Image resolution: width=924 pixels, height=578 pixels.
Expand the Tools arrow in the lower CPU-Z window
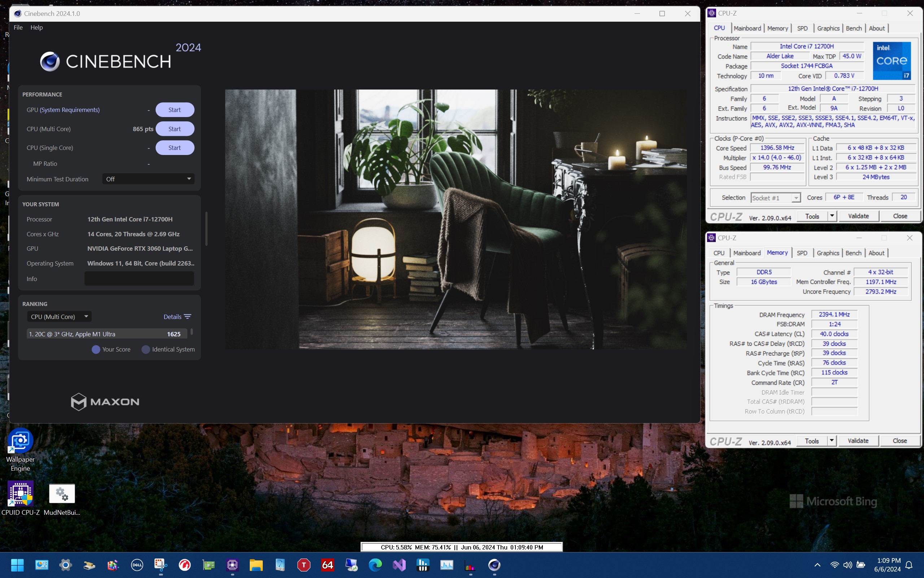coord(832,441)
